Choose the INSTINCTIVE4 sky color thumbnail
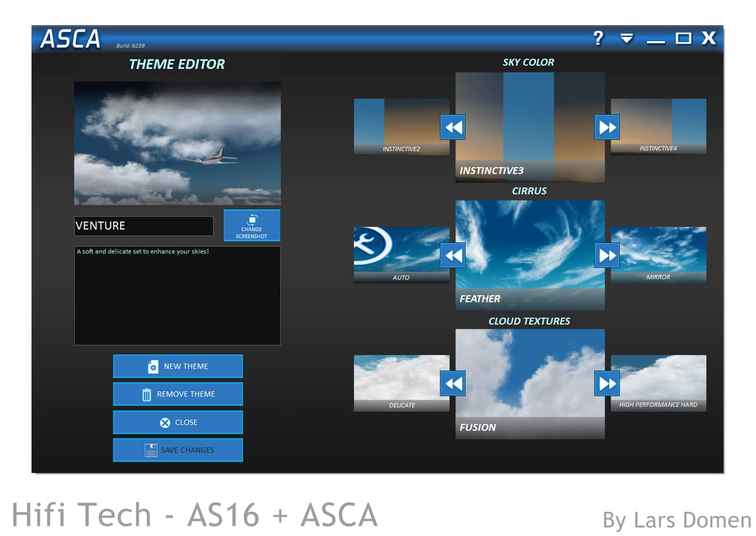 pyautogui.click(x=659, y=127)
